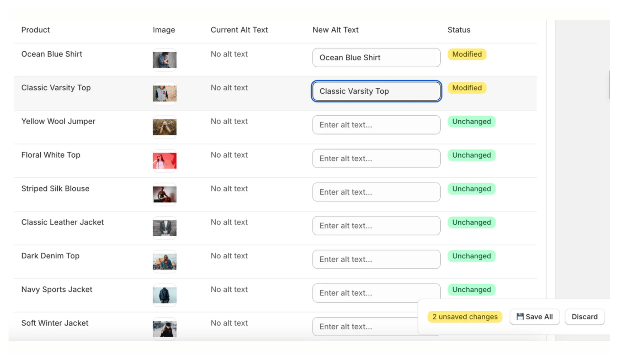Click the 2 unsaved changes badge
This screenshot has width=618, height=364.
465,317
